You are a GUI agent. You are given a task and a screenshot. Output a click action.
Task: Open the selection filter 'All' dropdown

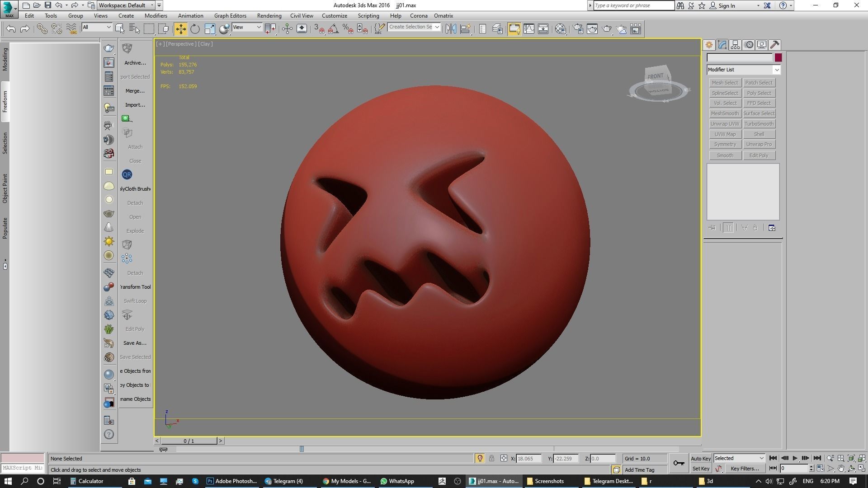(97, 27)
